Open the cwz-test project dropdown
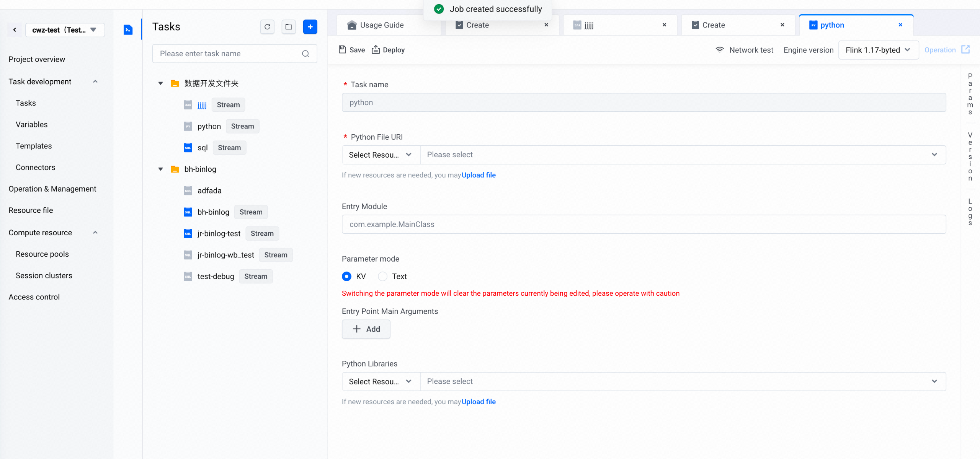Image resolution: width=980 pixels, height=459 pixels. (x=65, y=30)
